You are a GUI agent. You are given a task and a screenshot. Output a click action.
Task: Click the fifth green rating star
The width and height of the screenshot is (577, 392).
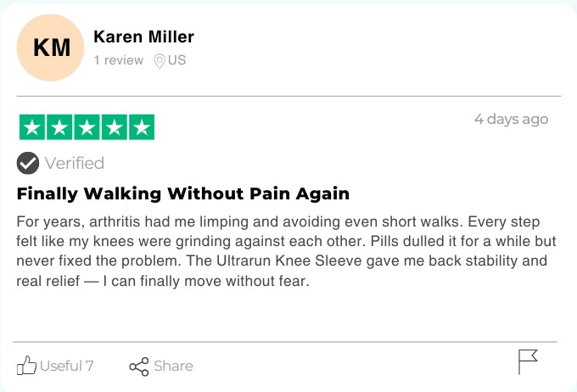[x=141, y=128]
